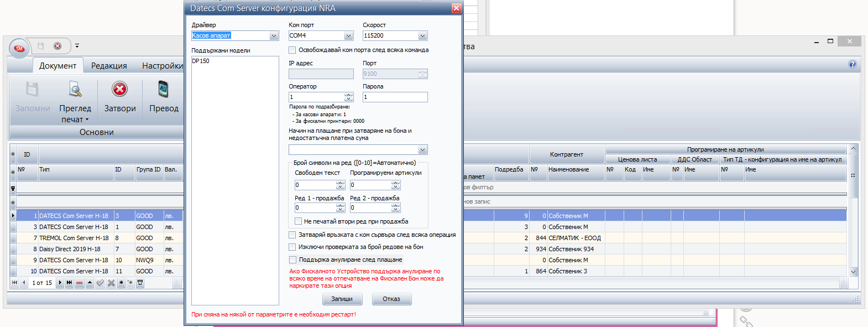Go to previous record in grid navigator
This screenshot has width=868, height=327.
24,283
